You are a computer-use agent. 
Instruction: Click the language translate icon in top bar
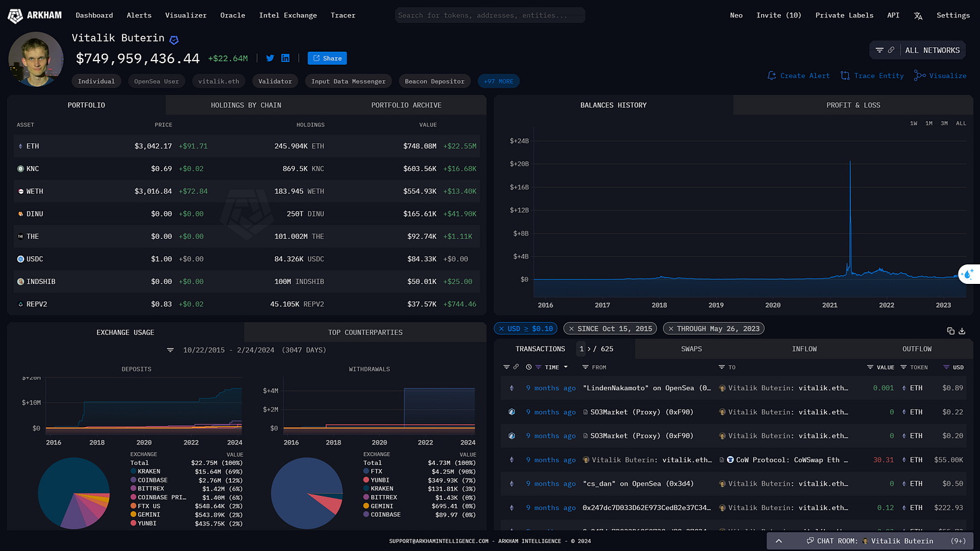tap(917, 15)
